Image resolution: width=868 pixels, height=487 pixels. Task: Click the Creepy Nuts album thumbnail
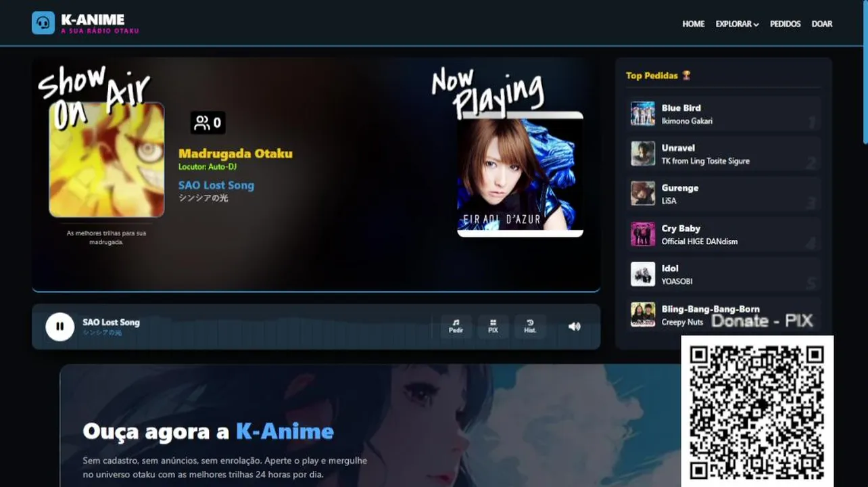pyautogui.click(x=643, y=315)
